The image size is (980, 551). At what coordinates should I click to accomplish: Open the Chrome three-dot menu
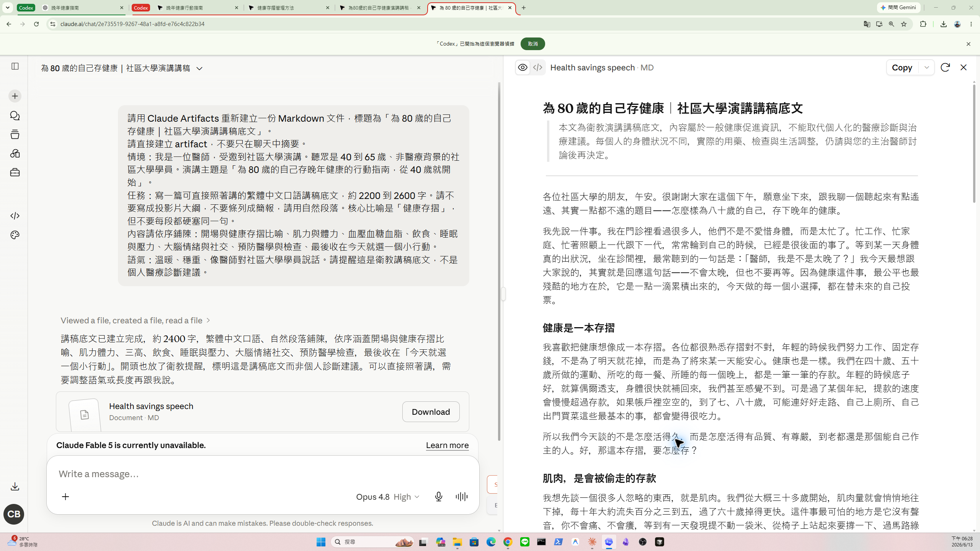(971, 24)
